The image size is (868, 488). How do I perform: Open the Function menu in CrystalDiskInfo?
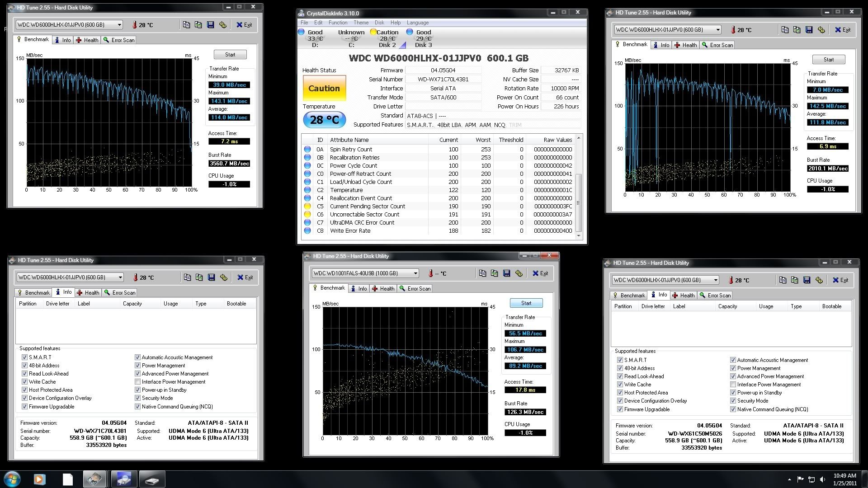338,23
